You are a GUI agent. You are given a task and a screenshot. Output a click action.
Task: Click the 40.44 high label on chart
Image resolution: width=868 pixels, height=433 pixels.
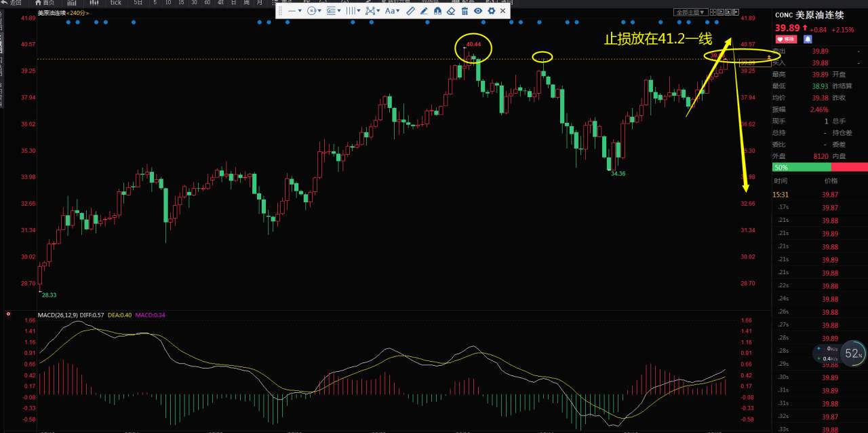point(473,44)
